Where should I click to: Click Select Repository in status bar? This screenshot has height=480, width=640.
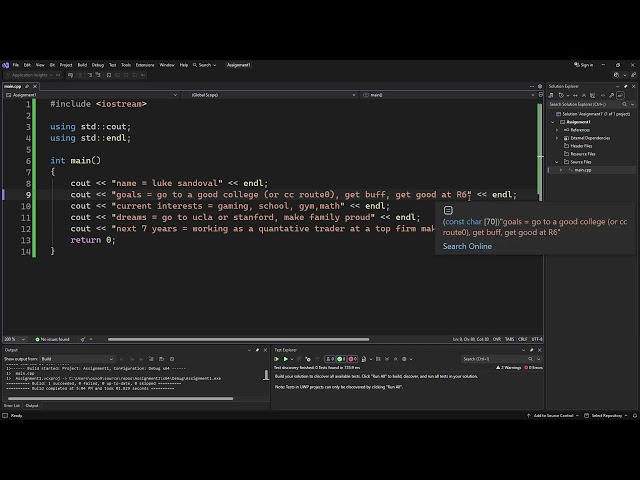(607, 416)
